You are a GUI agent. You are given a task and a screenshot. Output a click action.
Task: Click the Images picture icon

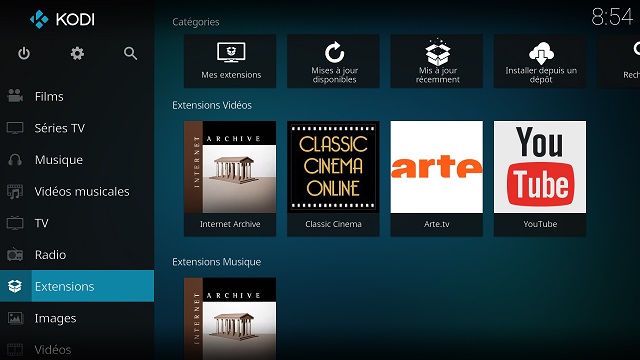(x=15, y=318)
